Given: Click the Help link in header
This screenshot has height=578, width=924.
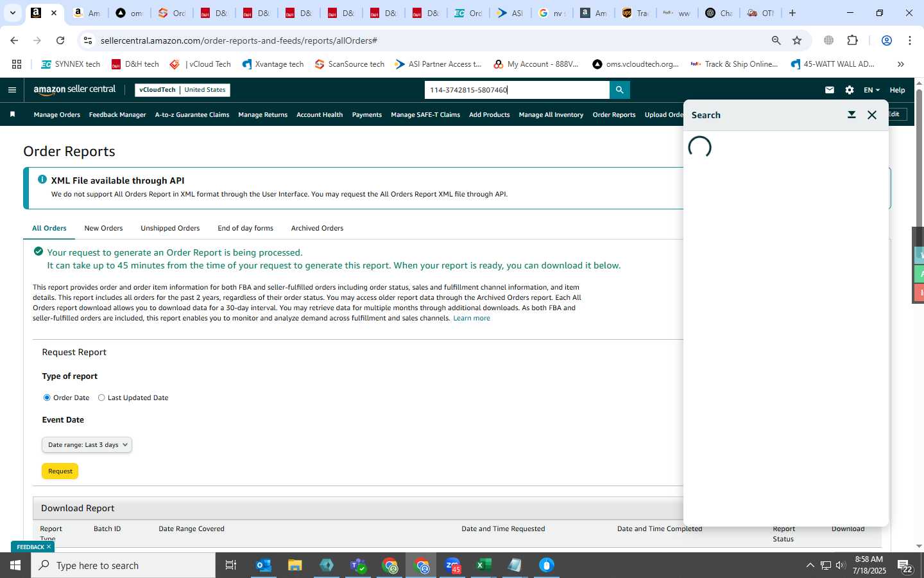Looking at the screenshot, I should pos(897,90).
